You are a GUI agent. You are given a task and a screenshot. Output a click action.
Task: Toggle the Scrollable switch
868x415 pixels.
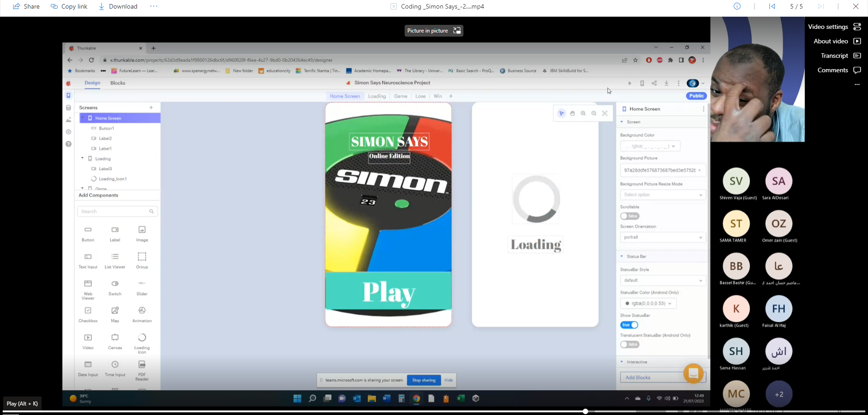coord(630,216)
